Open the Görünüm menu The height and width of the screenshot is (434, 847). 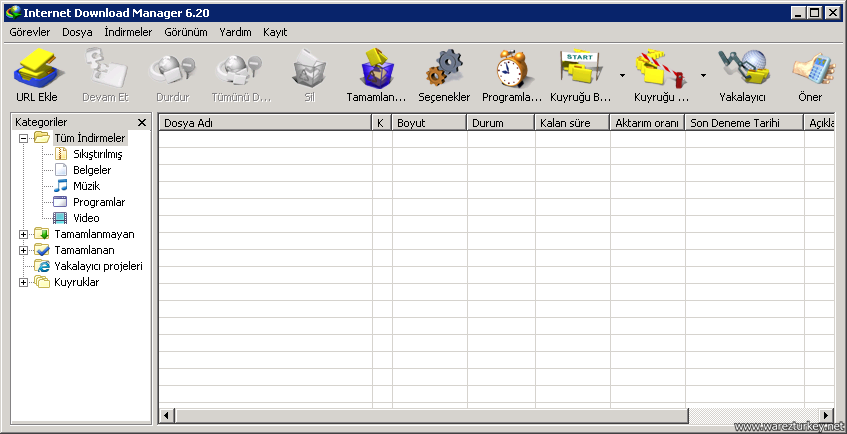(186, 32)
